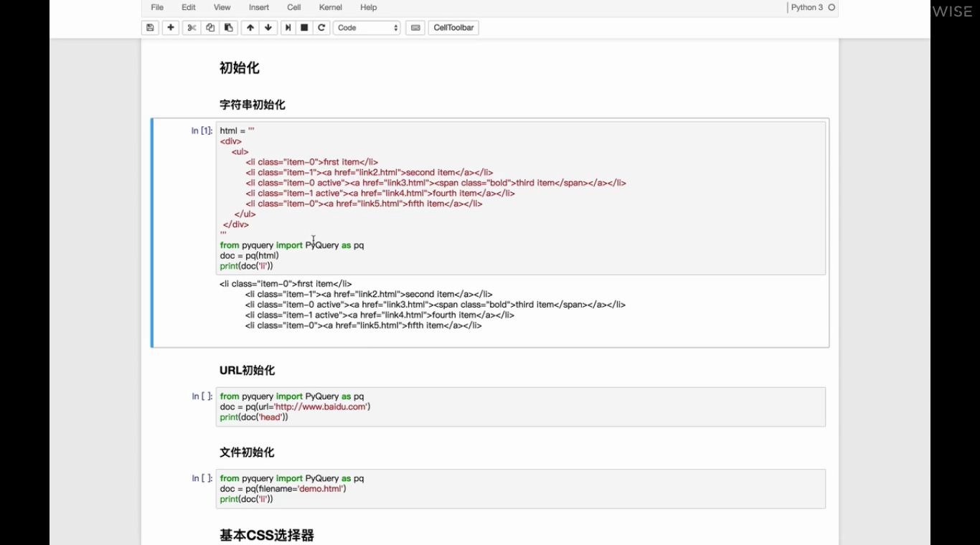Screen dimensions: 980x545
Task: Click the 'first item' line in cell output
Action: (x=286, y=284)
